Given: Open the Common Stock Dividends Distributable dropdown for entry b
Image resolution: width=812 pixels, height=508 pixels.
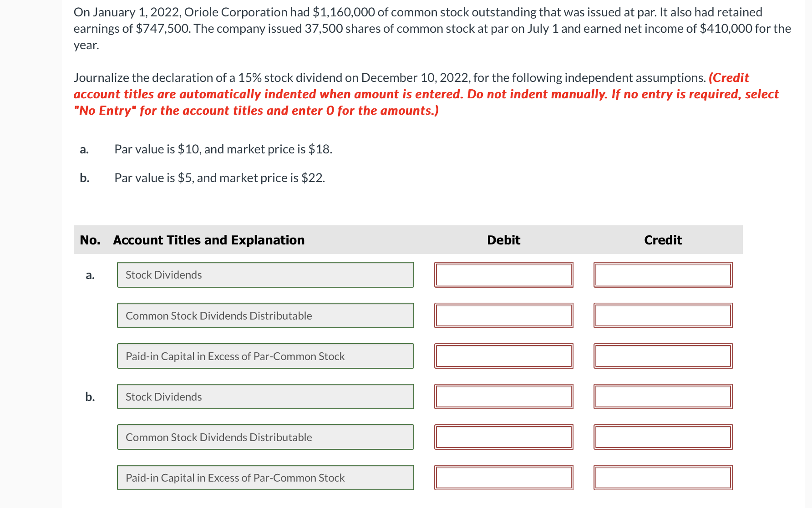Looking at the screenshot, I should (x=265, y=437).
